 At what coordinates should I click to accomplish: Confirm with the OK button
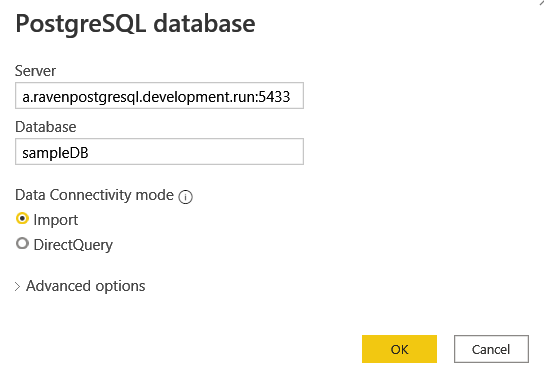(x=399, y=349)
